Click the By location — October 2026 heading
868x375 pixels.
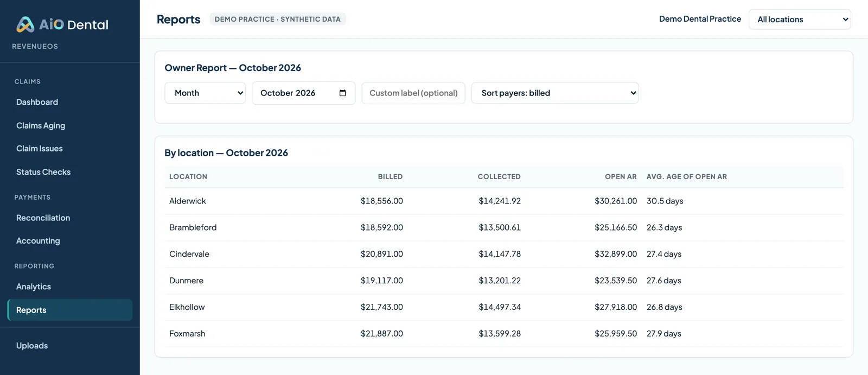pos(226,153)
